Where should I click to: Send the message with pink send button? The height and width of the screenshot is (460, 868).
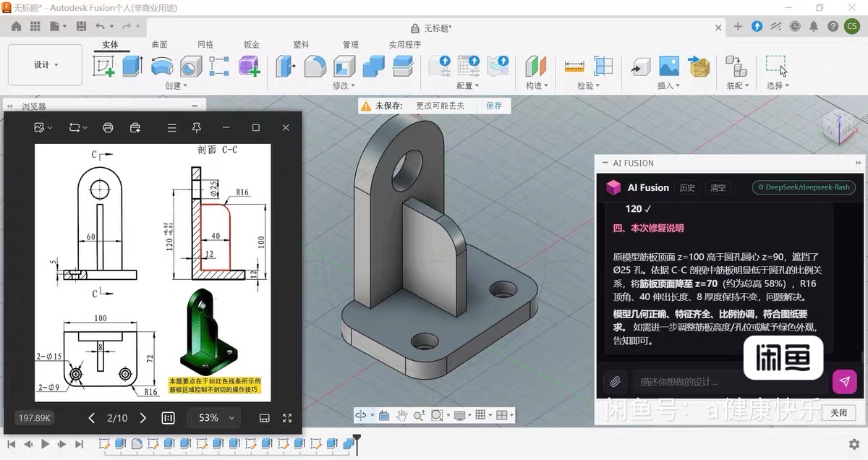click(844, 381)
